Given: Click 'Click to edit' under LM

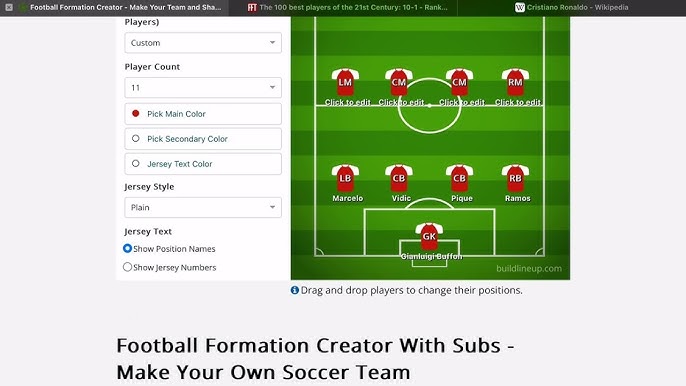Looking at the screenshot, I should [x=348, y=102].
